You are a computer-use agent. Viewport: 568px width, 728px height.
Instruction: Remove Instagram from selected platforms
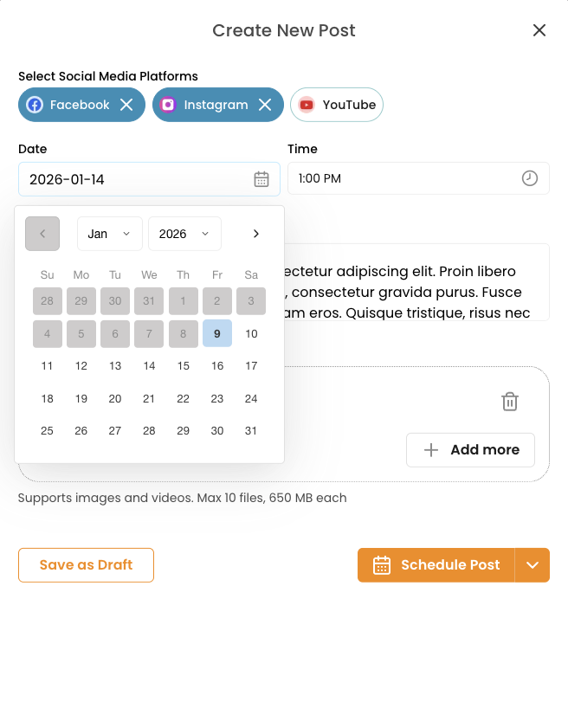pos(265,104)
